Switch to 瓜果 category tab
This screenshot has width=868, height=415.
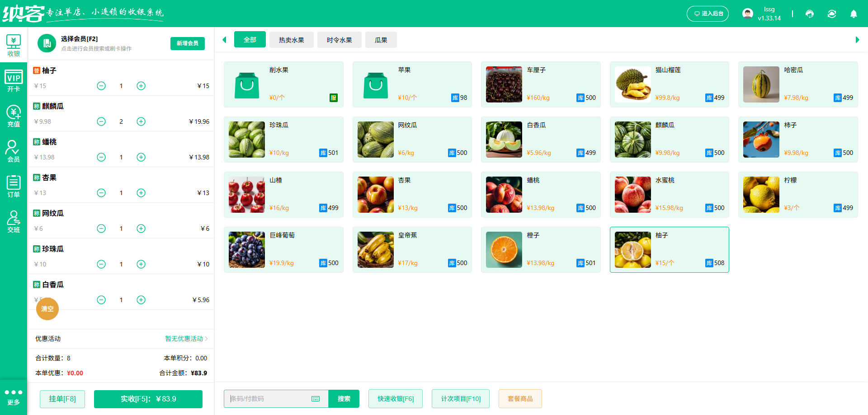click(381, 40)
